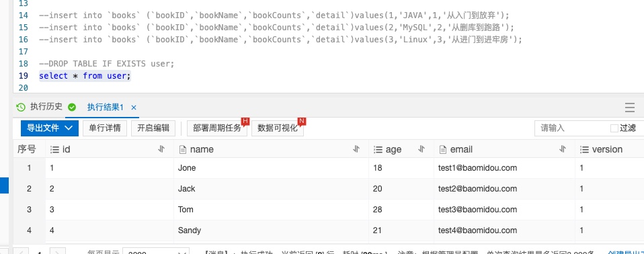This screenshot has height=254, width=644.
Task: Sort by the age column sort icon
Action: [421, 149]
